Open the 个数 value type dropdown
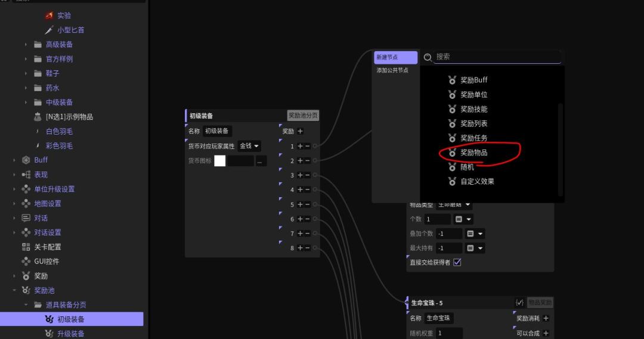The width and height of the screenshot is (644, 339). [x=464, y=219]
